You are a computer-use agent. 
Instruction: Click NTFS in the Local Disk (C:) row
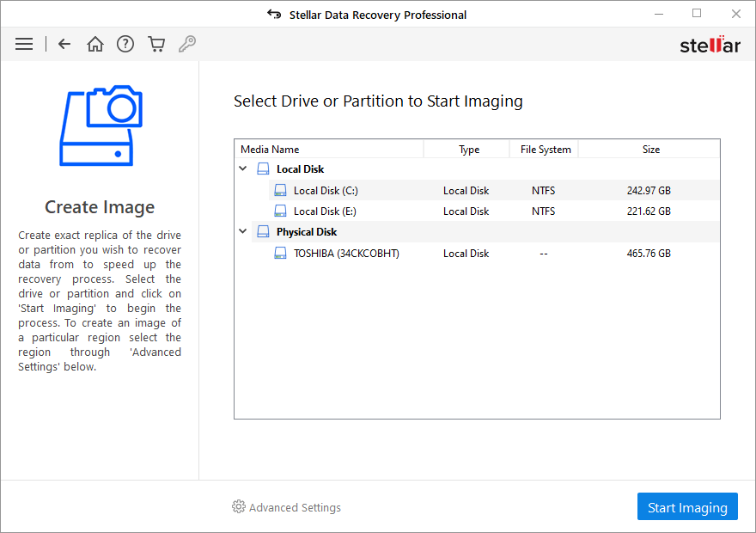click(x=543, y=191)
